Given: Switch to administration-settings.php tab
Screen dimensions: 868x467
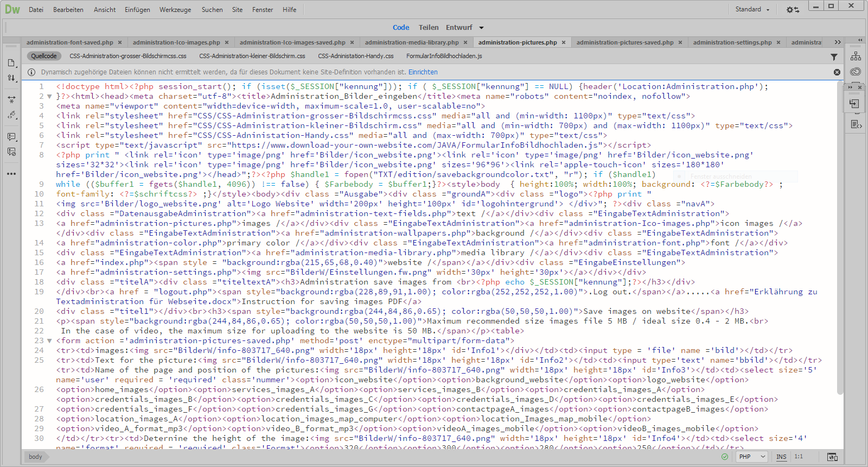Looking at the screenshot, I should [732, 42].
